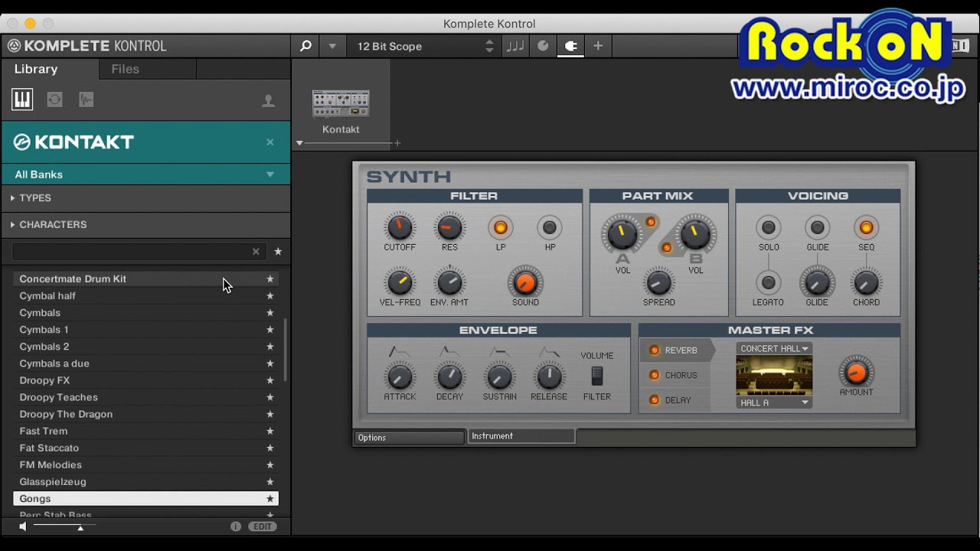Select the One-shots waveform icon
The width and height of the screenshot is (980, 551).
point(87,99)
